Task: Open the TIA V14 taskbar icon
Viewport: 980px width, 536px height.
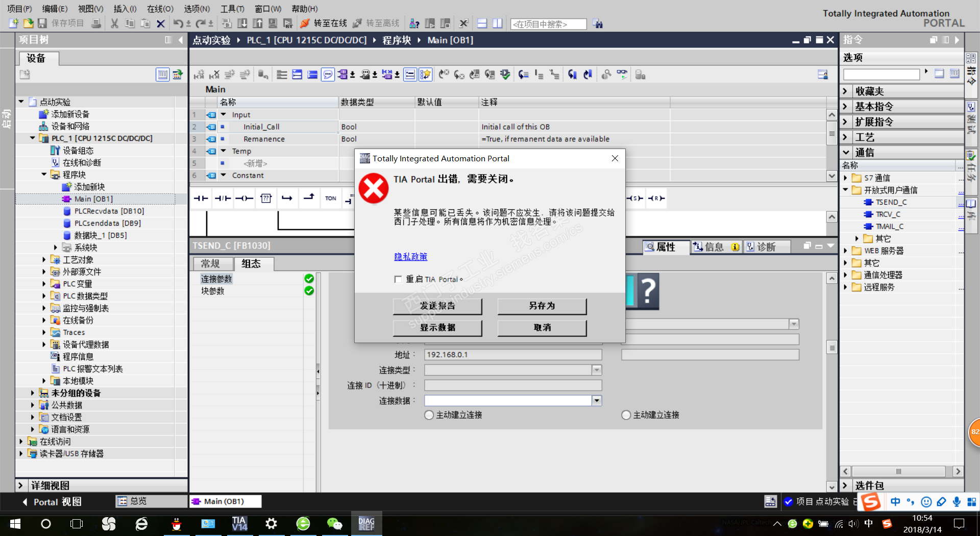Action: coord(239,524)
